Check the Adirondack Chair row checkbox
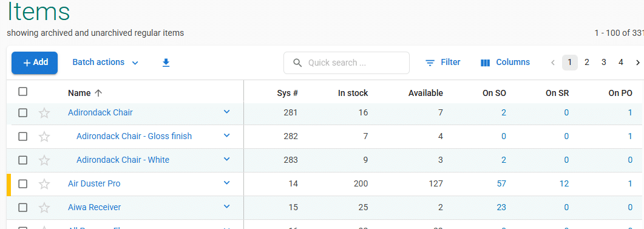 [x=23, y=112]
